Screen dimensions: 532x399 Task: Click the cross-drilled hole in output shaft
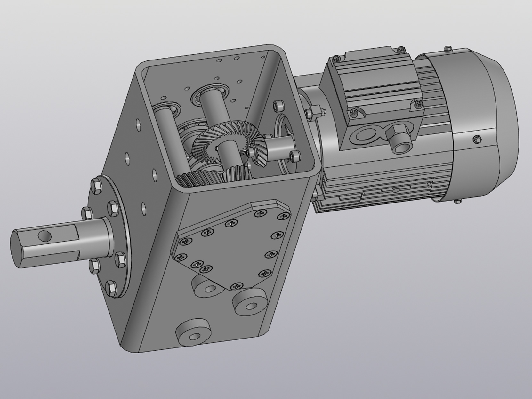pyautogui.click(x=44, y=236)
